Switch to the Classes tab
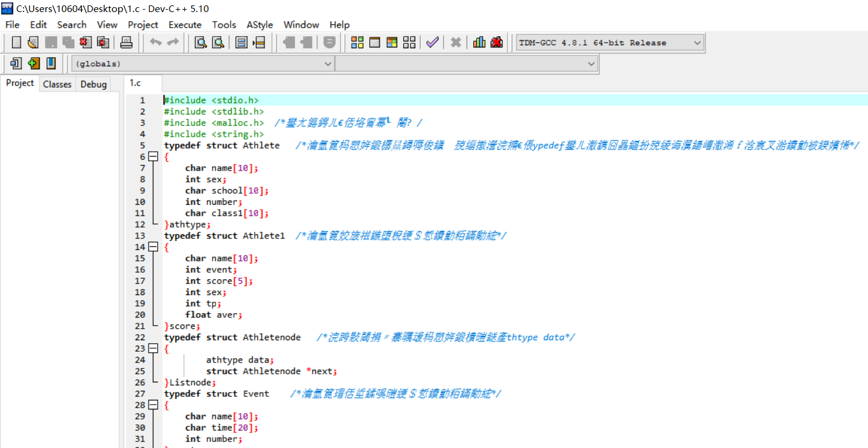The height and width of the screenshot is (448, 868). 57,84
